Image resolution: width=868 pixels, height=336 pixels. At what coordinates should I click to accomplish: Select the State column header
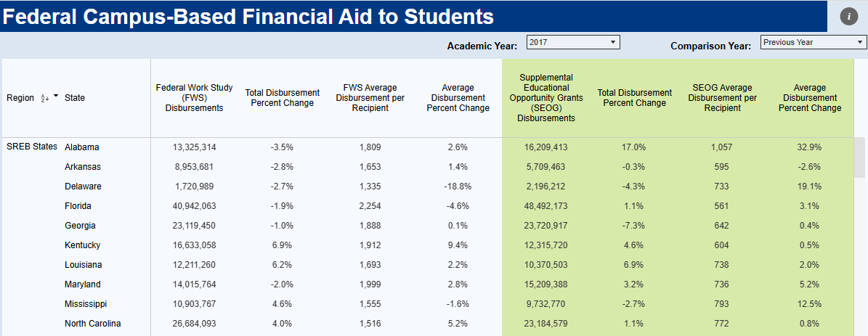tap(75, 98)
